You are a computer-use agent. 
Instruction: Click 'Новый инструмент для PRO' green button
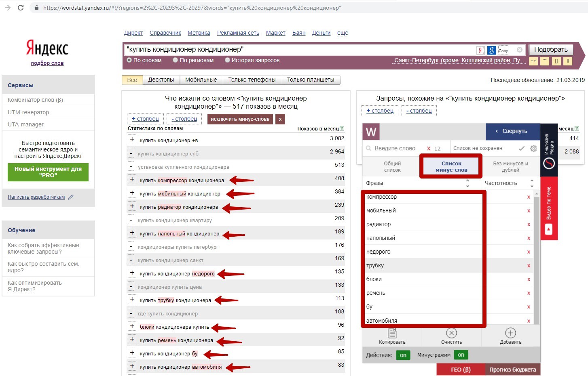(48, 172)
